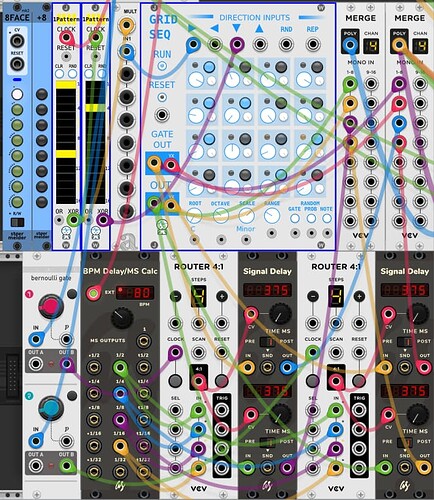Image resolution: width=434 pixels, height=500 pixels.
Task: Click the pink probability knob on bernoulli gate 1
Action: pyautogui.click(x=51, y=306)
